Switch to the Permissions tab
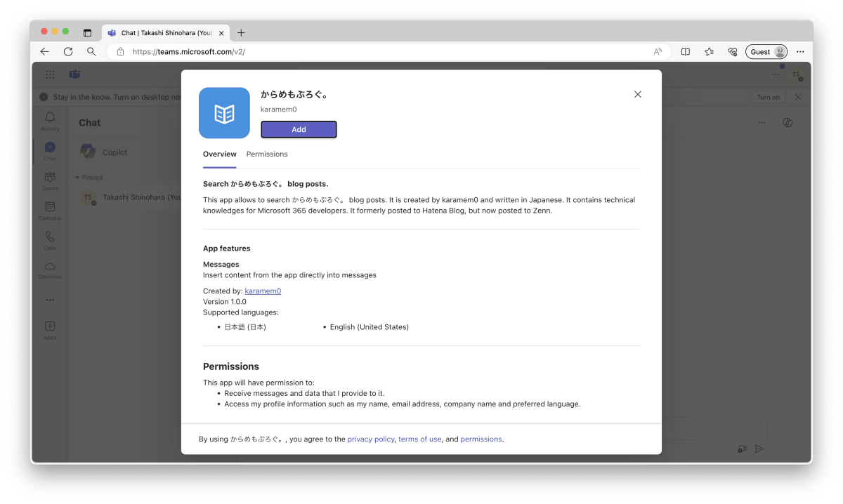843x504 pixels. [267, 154]
